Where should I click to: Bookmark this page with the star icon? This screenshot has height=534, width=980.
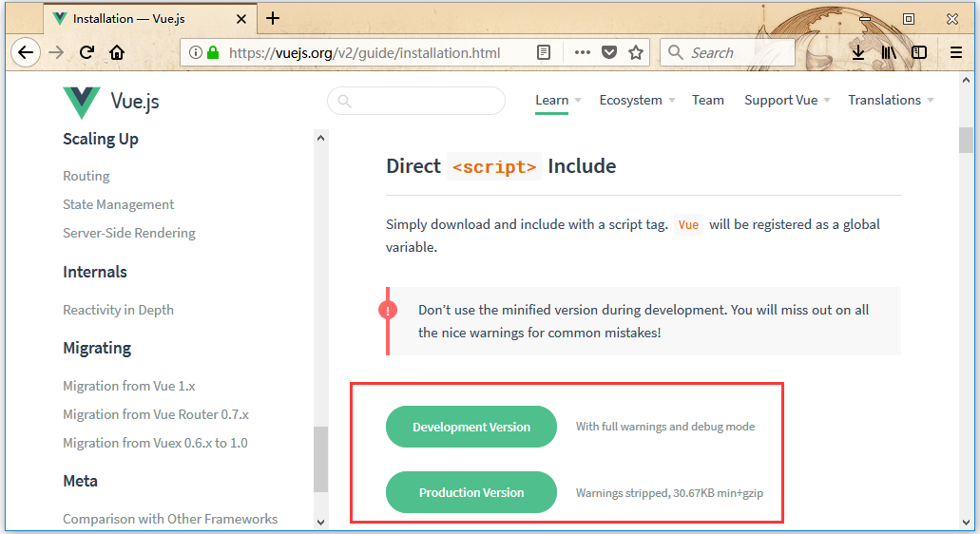[x=636, y=53]
